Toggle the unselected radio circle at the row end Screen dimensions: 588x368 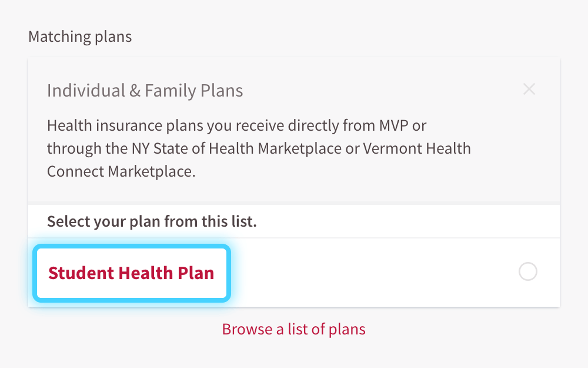coord(527,272)
